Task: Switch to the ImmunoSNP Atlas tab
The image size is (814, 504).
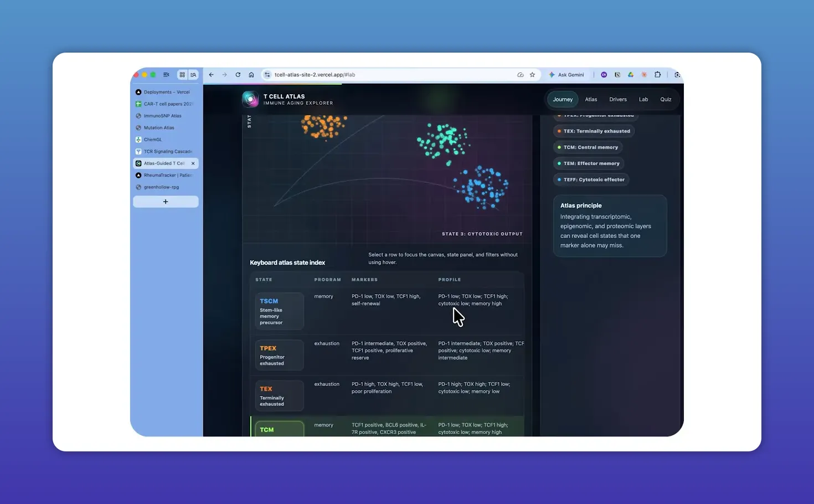Action: pyautogui.click(x=166, y=116)
